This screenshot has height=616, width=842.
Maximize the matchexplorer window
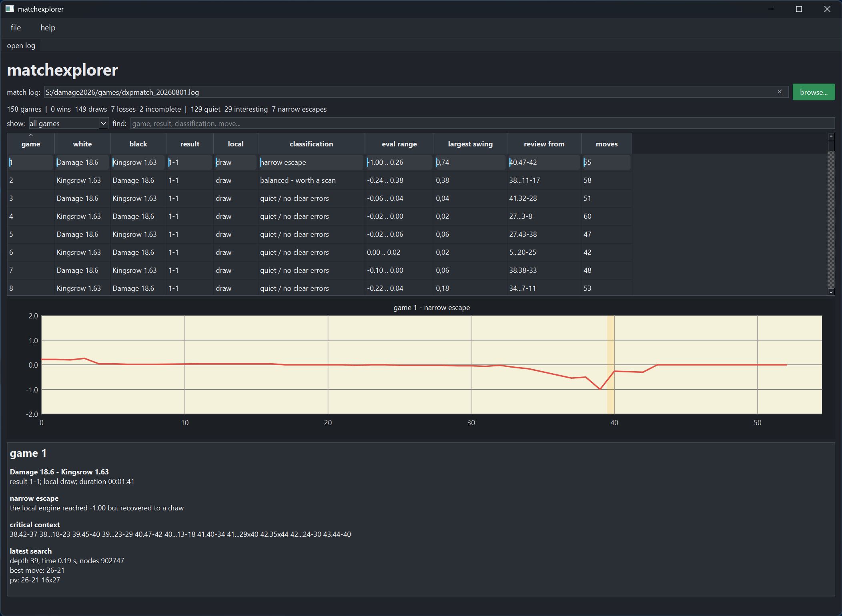(799, 9)
